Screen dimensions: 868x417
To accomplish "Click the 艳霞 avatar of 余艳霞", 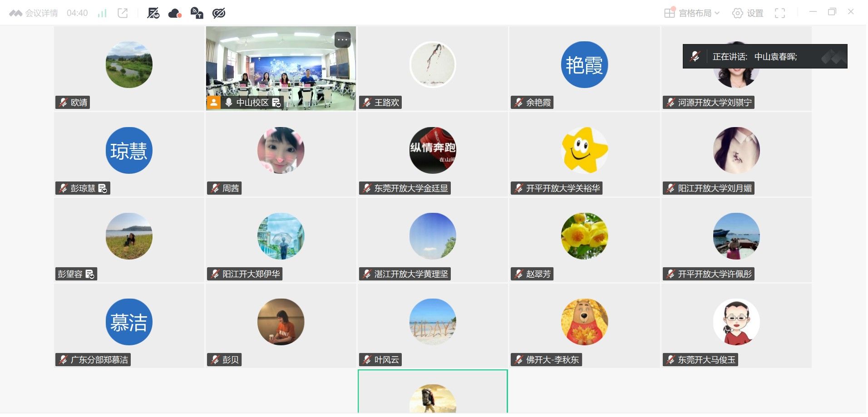I will click(x=584, y=65).
